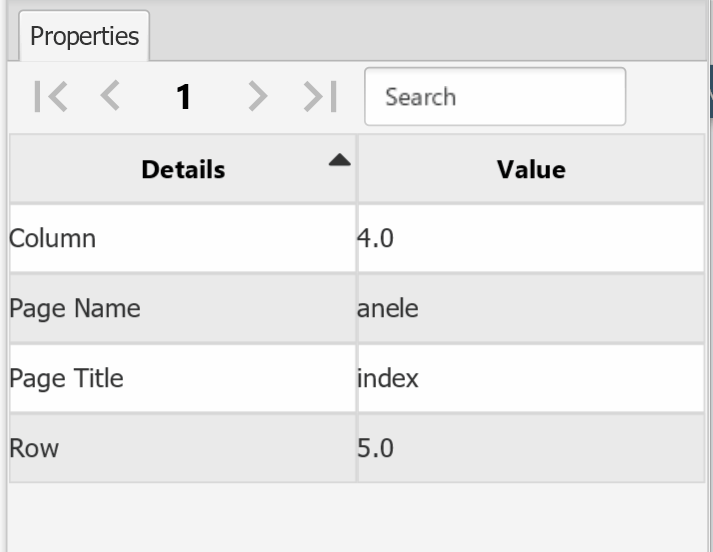The height and width of the screenshot is (552, 713).
Task: Go to previous page arrow
Action: tap(111, 97)
